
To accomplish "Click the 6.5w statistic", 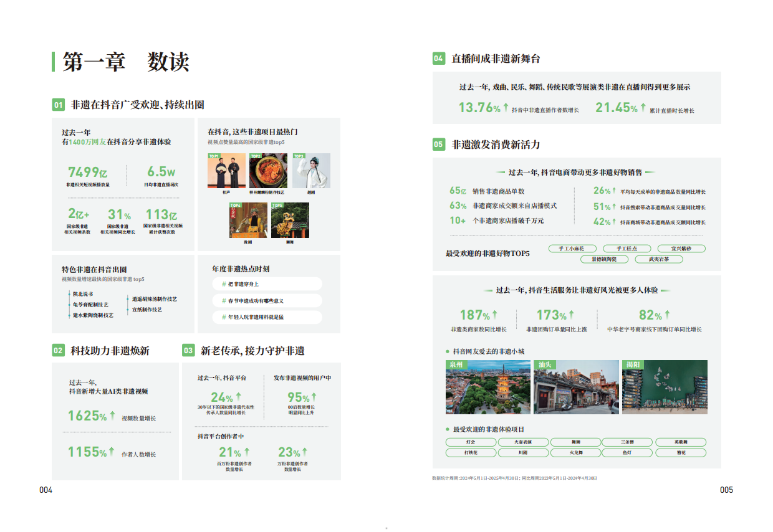I will [161, 172].
